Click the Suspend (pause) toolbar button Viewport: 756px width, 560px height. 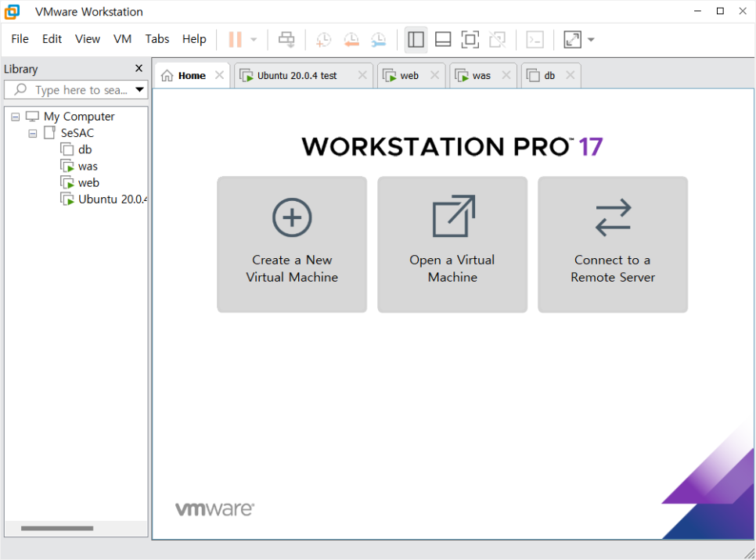click(235, 40)
